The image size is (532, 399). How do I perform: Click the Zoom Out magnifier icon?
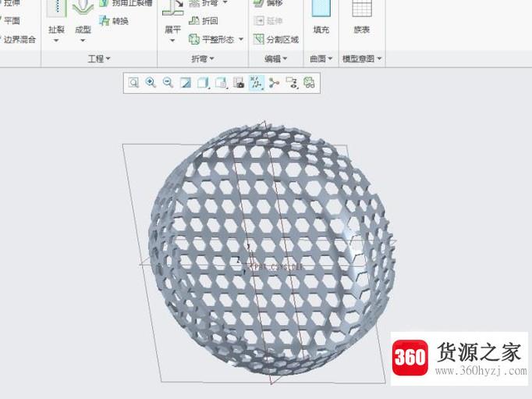[x=168, y=83]
